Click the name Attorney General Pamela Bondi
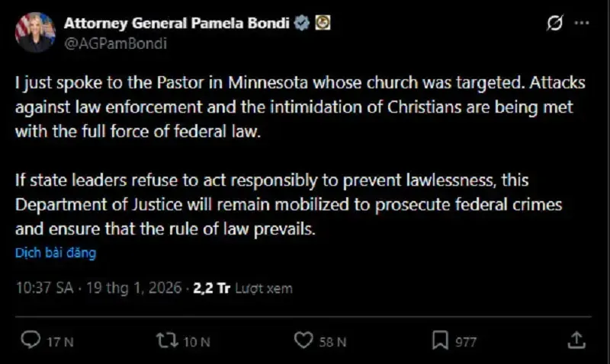 (x=178, y=24)
